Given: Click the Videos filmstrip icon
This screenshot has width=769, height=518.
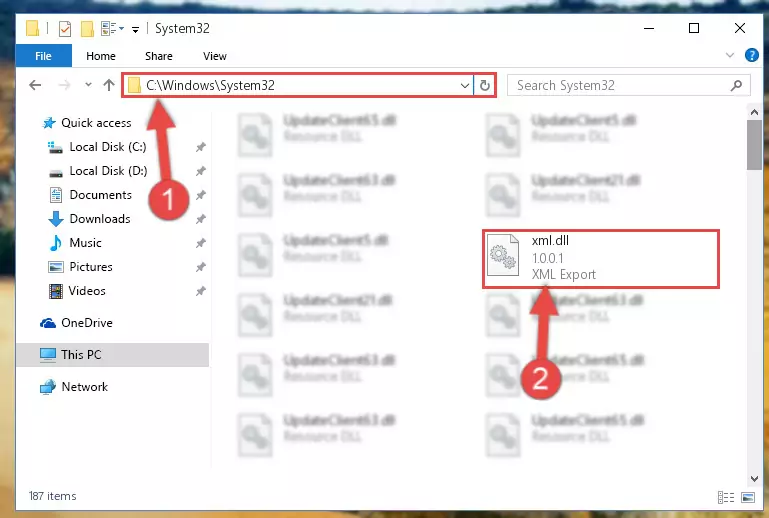Looking at the screenshot, I should pyautogui.click(x=56, y=291).
